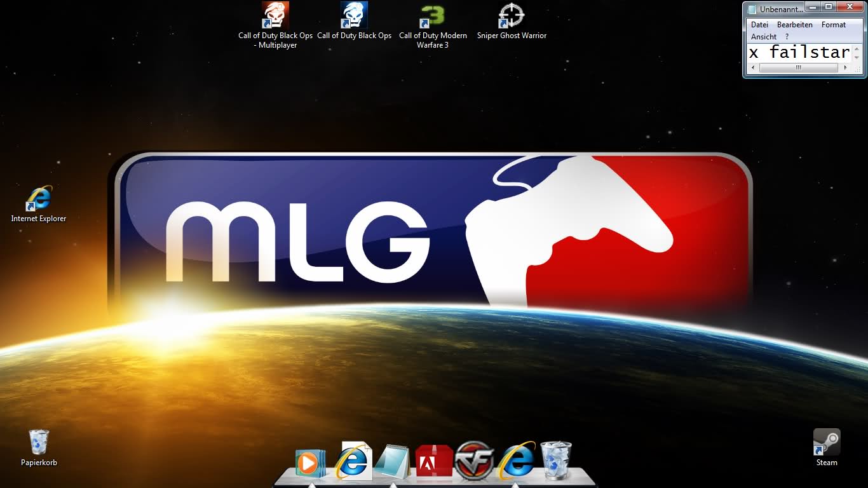The image size is (868, 488).
Task: Open Internet Explorer desktop shortcut on left
Action: click(39, 199)
